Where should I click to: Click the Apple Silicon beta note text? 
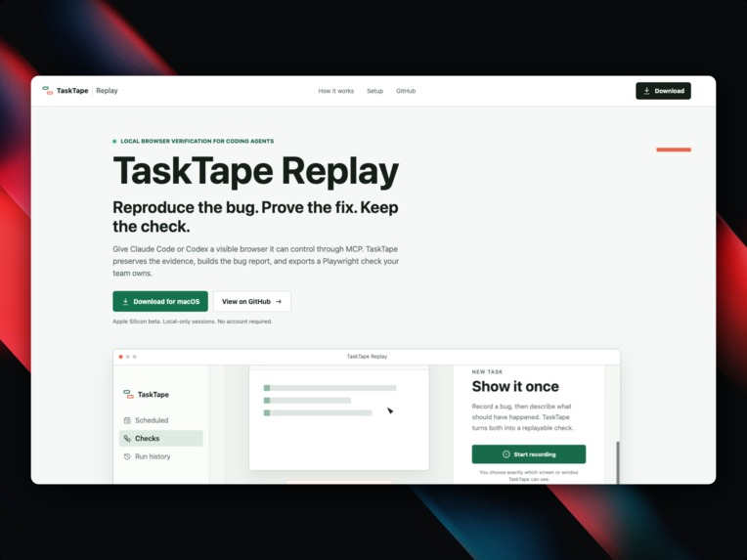point(193,322)
